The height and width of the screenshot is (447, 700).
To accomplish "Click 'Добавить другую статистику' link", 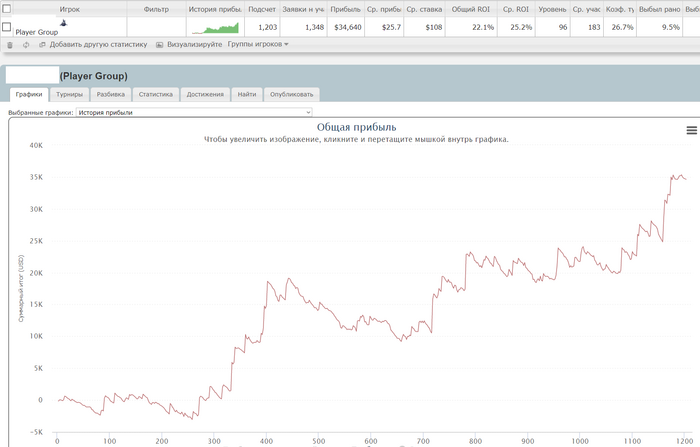I will (98, 44).
